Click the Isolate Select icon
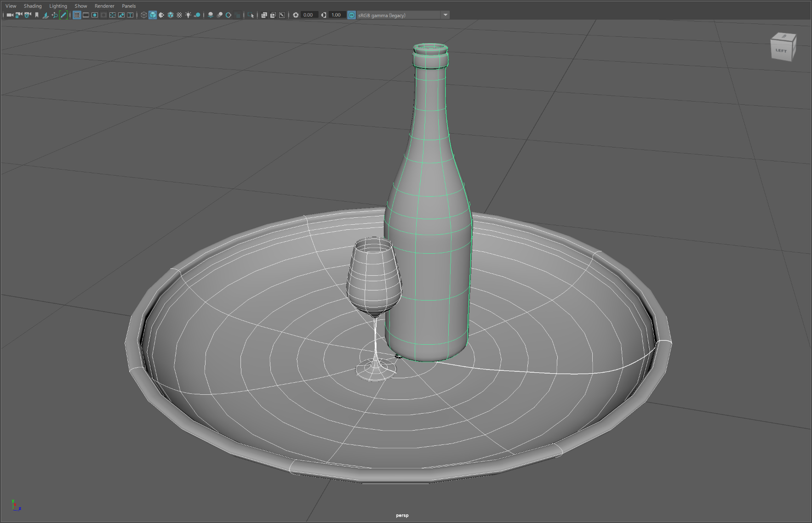 [x=251, y=15]
